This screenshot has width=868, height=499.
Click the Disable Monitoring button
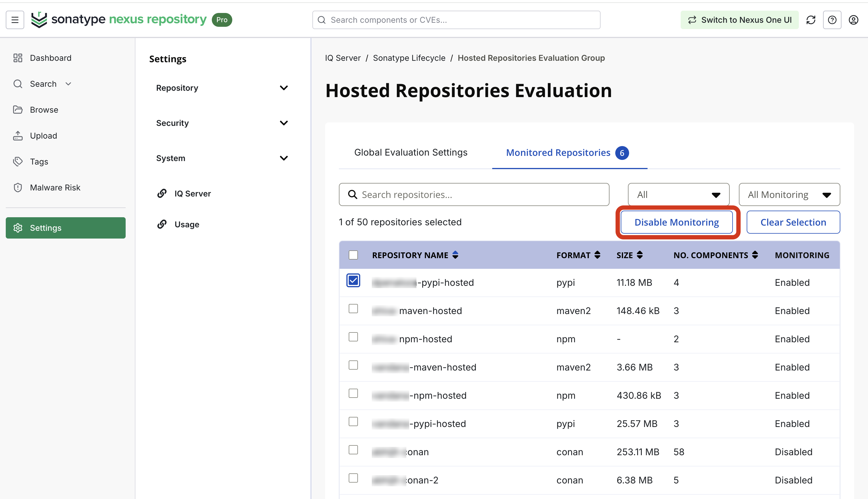[676, 222]
